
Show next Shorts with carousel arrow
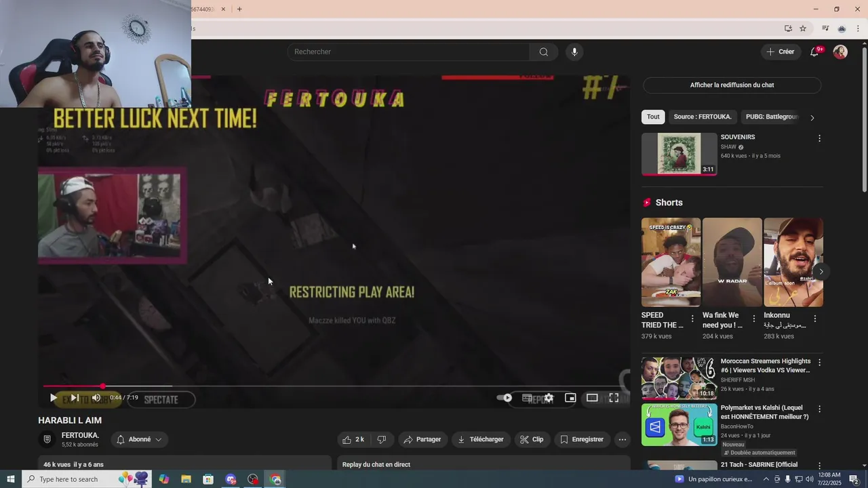[x=821, y=272]
